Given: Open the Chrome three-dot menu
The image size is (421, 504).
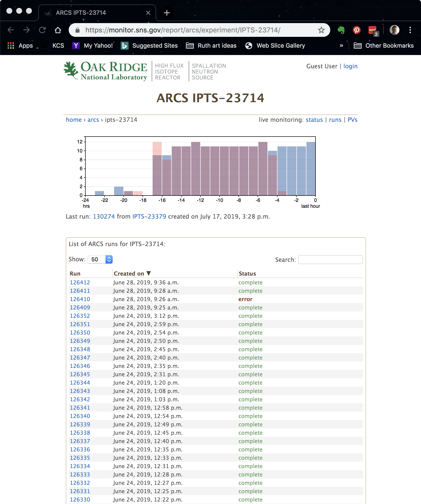Looking at the screenshot, I should (410, 30).
